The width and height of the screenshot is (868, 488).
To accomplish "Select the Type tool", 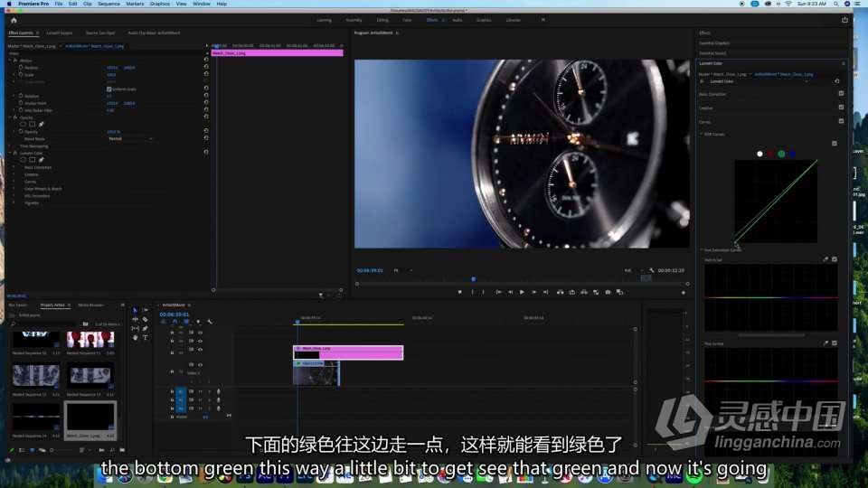I will tap(145, 337).
